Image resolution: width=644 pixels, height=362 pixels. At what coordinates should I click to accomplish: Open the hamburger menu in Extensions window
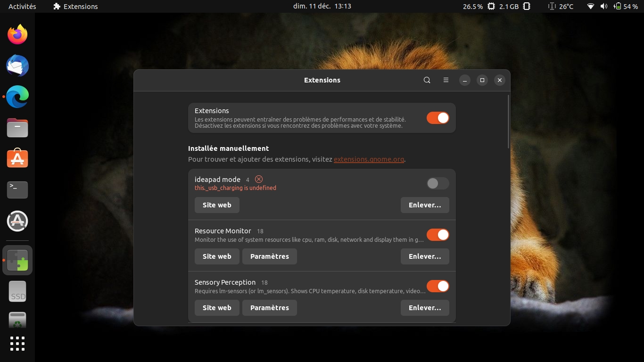pyautogui.click(x=446, y=80)
